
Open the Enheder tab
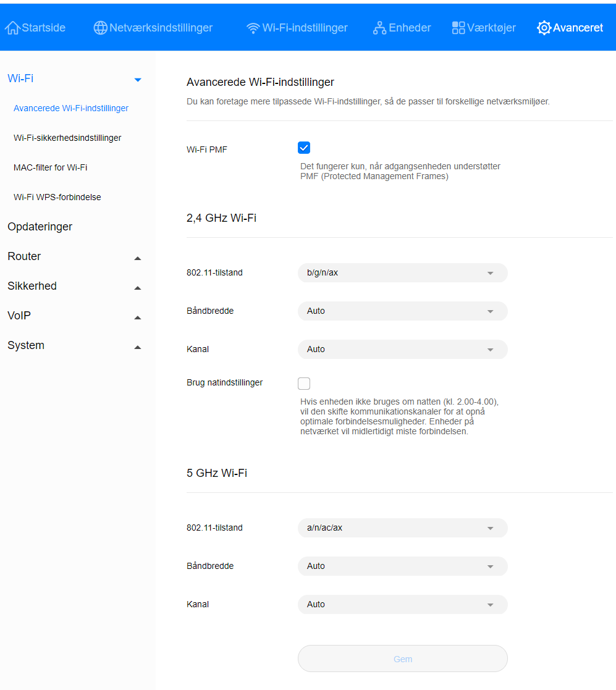(x=402, y=28)
